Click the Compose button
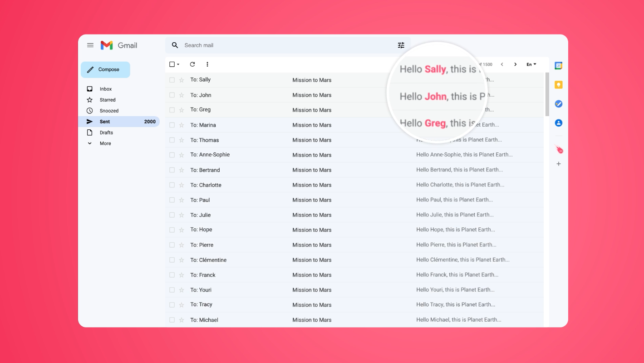The height and width of the screenshot is (363, 644). pyautogui.click(x=105, y=69)
